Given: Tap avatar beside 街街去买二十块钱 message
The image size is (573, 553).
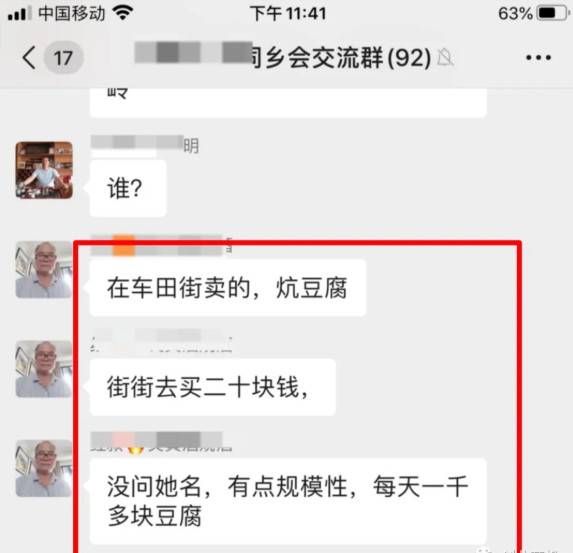Looking at the screenshot, I should tap(44, 369).
